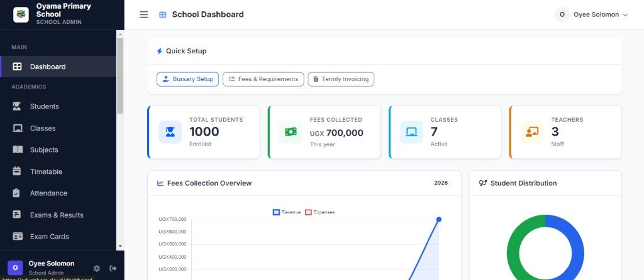Viewport: 644px width, 280px height.
Task: Click the Subjects open-book icon
Action: [x=18, y=149]
